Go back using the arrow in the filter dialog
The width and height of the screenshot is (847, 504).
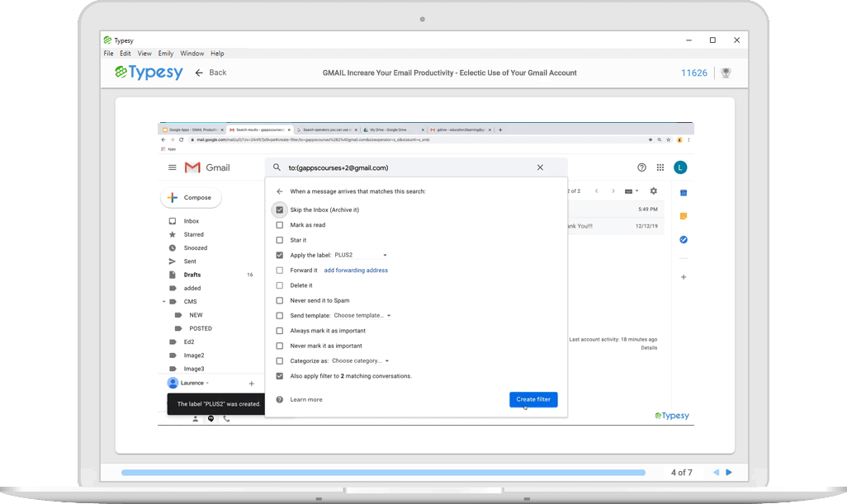279,191
